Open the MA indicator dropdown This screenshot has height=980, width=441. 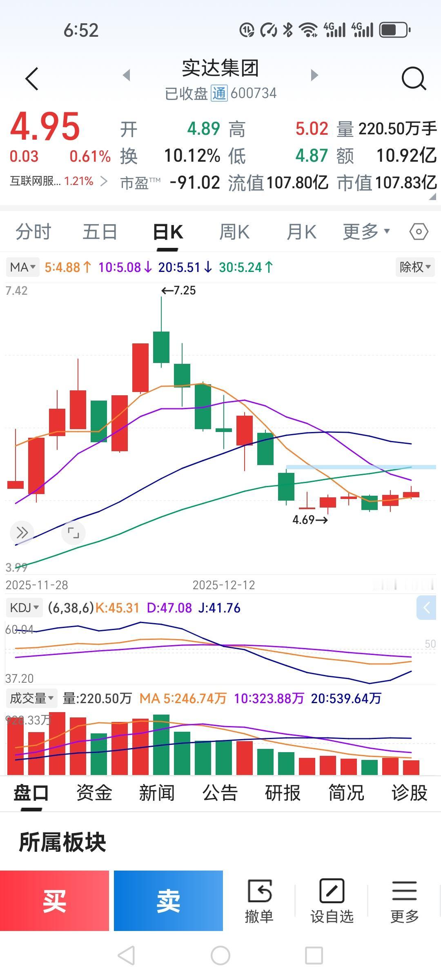coord(23,267)
